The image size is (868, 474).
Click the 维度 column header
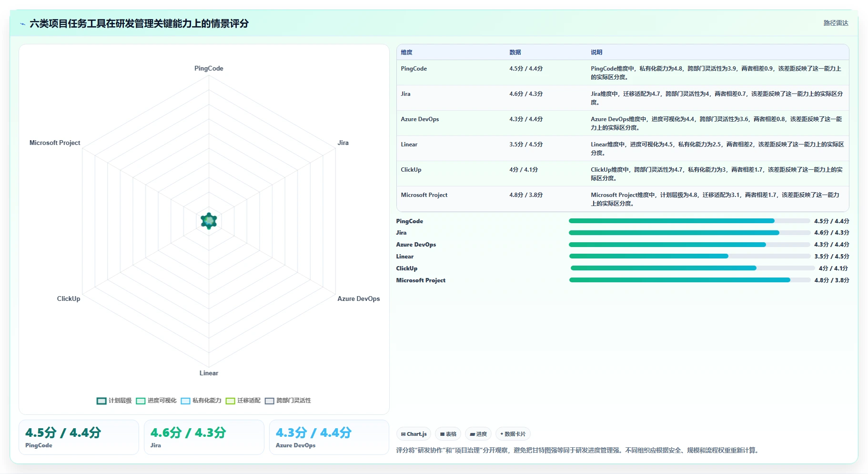[x=406, y=52]
